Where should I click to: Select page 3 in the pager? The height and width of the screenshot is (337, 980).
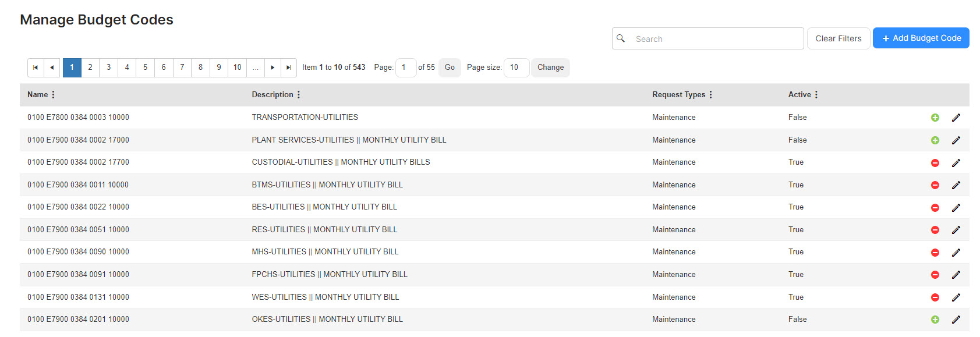[109, 68]
